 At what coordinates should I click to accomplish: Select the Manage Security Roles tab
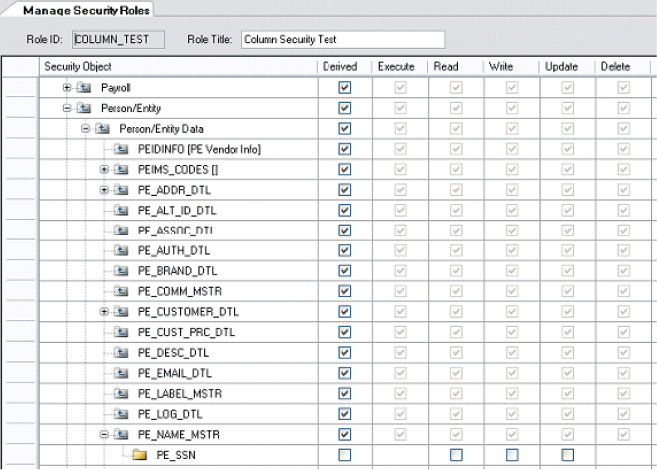(x=68, y=8)
